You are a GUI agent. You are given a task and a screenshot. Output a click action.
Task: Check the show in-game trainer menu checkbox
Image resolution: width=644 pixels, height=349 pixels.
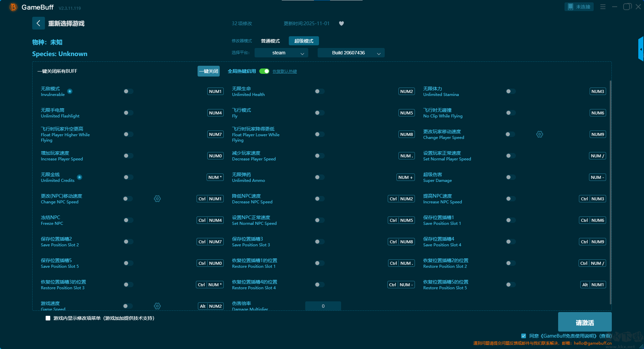coord(48,318)
